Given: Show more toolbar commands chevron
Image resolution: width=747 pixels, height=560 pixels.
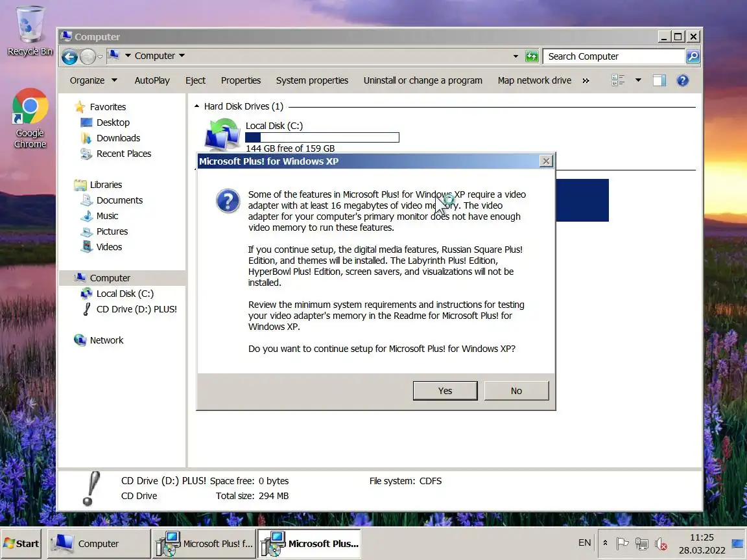Looking at the screenshot, I should click(x=586, y=81).
